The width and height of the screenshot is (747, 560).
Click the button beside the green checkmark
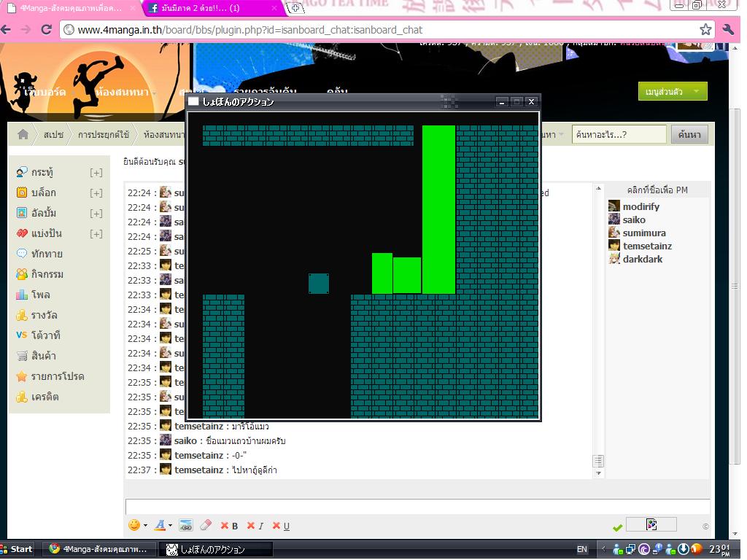click(651, 525)
